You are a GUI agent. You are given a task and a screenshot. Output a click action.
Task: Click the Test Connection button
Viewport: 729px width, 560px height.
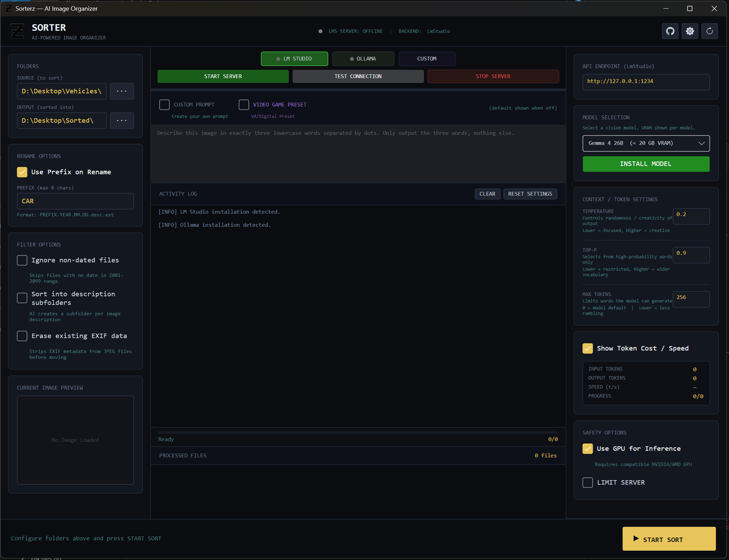click(358, 76)
